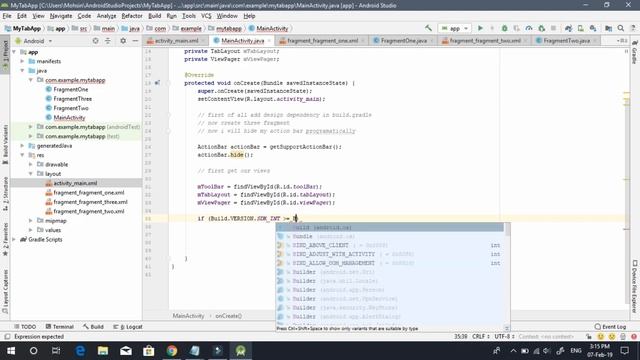Switch to the FragmentOne.java editor tab

tap(403, 41)
